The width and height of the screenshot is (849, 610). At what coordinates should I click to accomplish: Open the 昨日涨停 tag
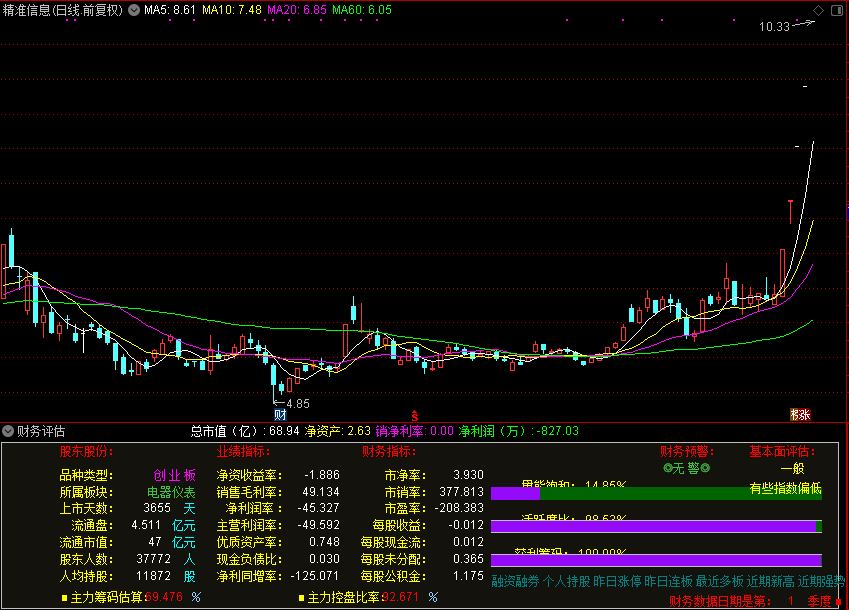pyautogui.click(x=617, y=581)
